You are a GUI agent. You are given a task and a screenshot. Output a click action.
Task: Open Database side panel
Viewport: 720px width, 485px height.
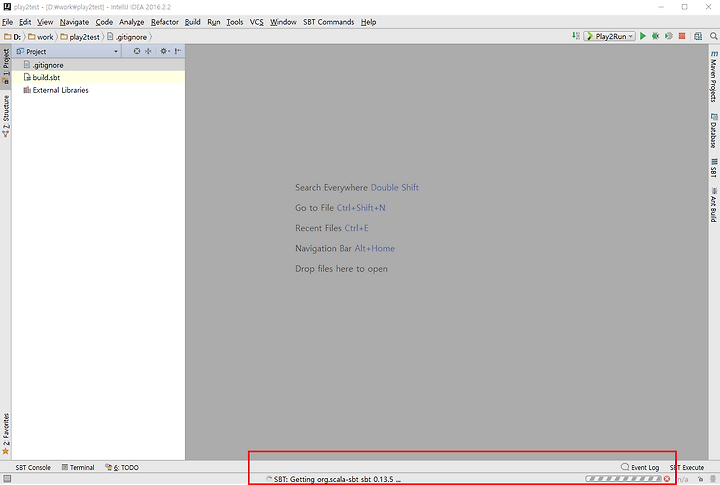click(x=714, y=130)
